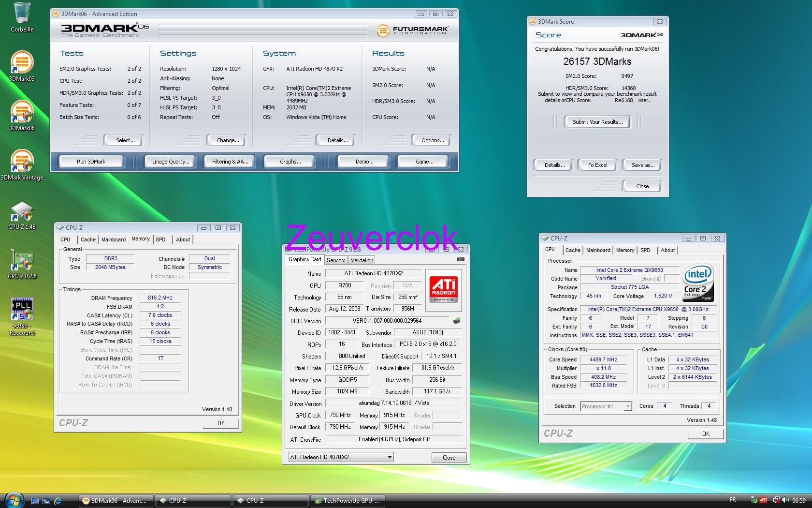Click Change... under Settings
Image resolution: width=812 pixels, height=508 pixels.
coord(228,140)
